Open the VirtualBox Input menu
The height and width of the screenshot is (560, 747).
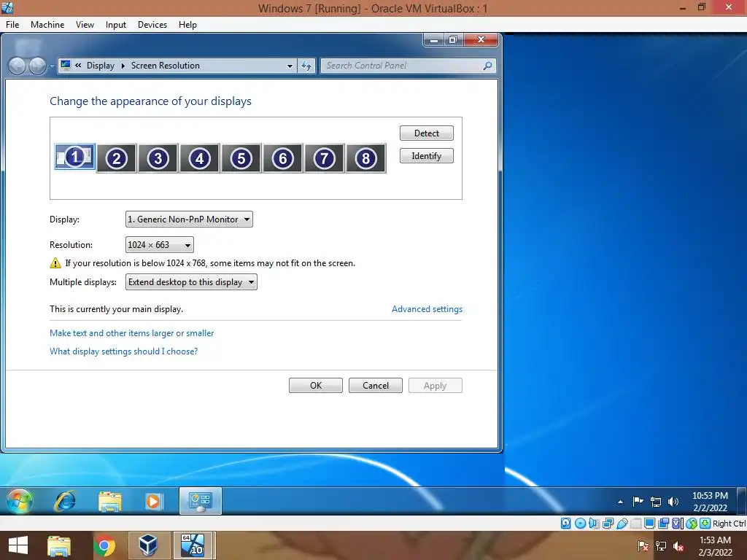116,25
